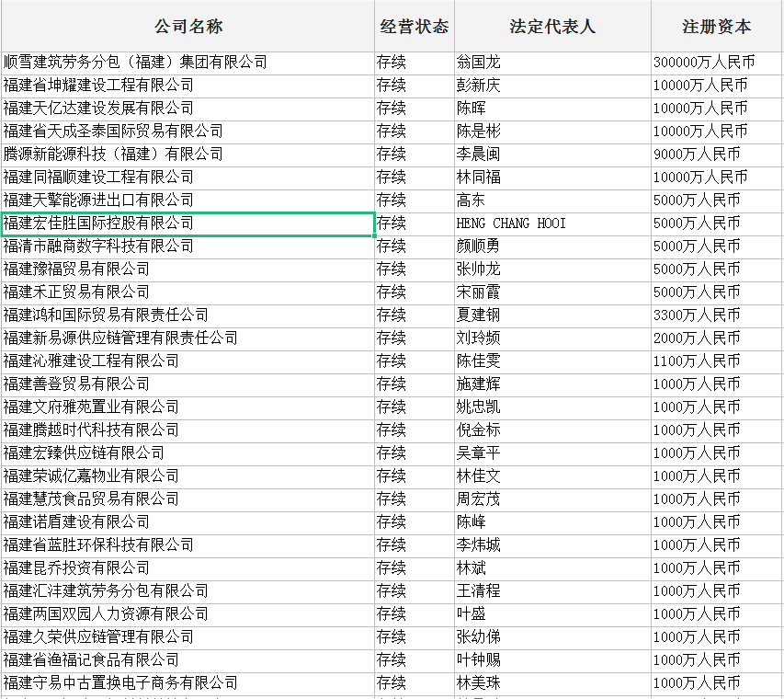Select legal representative cell 周宏茂
This screenshot has height=699, width=784.
[552, 499]
